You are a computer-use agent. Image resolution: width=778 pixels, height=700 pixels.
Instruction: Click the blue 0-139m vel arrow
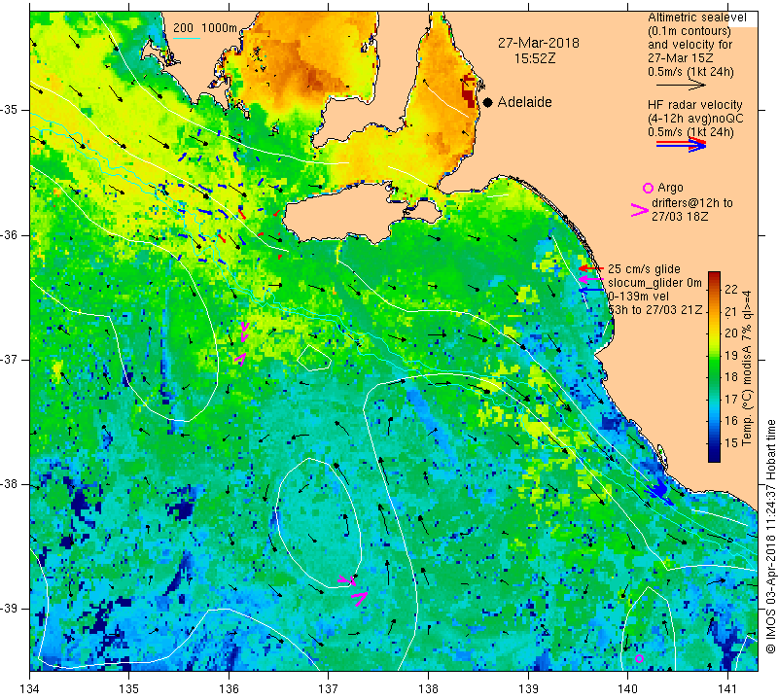pyautogui.click(x=590, y=290)
